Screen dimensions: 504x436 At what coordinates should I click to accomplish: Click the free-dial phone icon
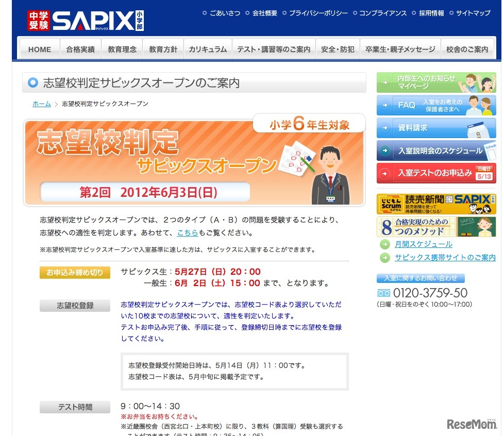click(383, 293)
